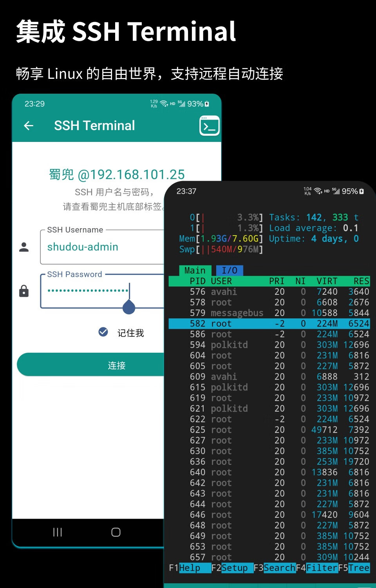This screenshot has width=376, height=588.
Task: Click host title 蜀兜 @192.168.101.25
Action: (x=117, y=174)
